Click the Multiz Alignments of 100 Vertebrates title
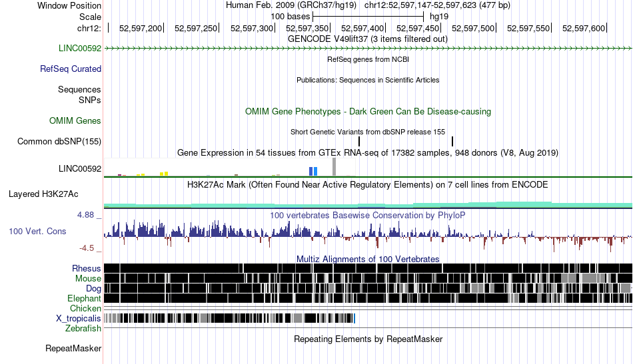This screenshot has width=633, height=364. coord(368,260)
